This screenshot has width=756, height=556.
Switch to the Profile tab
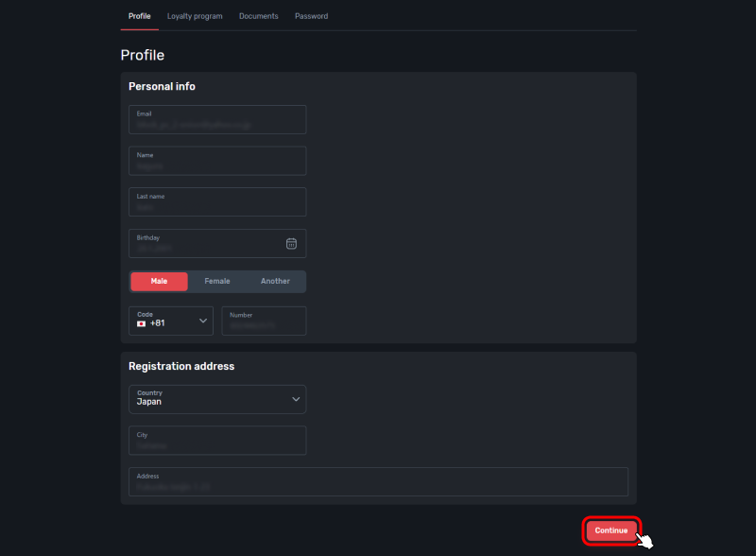pyautogui.click(x=139, y=16)
